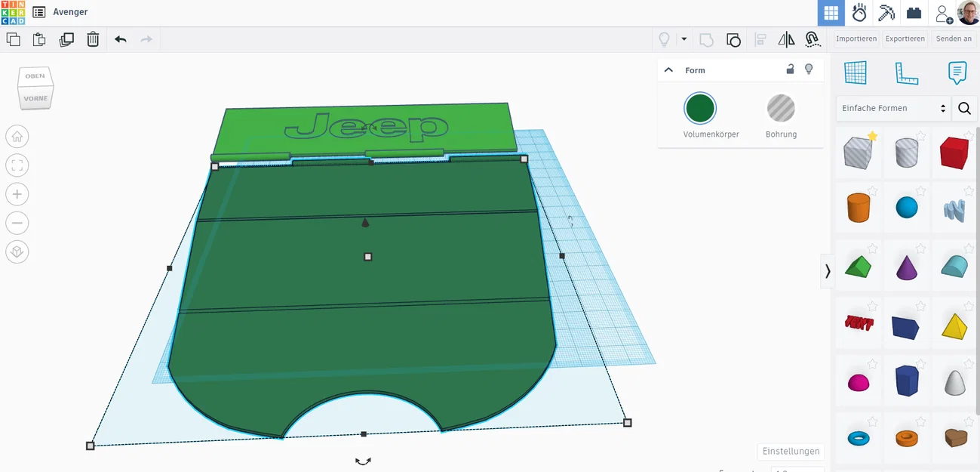Click the Mirror tool icon
980x472 pixels.
[786, 39]
